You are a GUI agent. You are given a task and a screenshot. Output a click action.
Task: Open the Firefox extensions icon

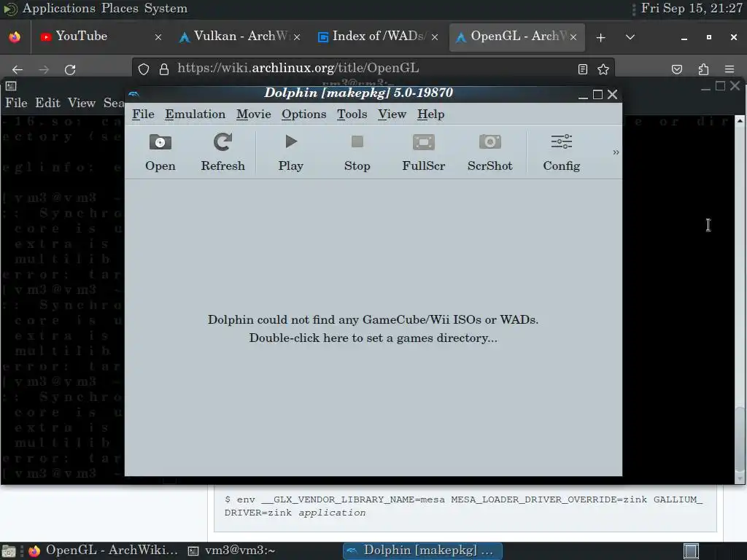pos(703,69)
